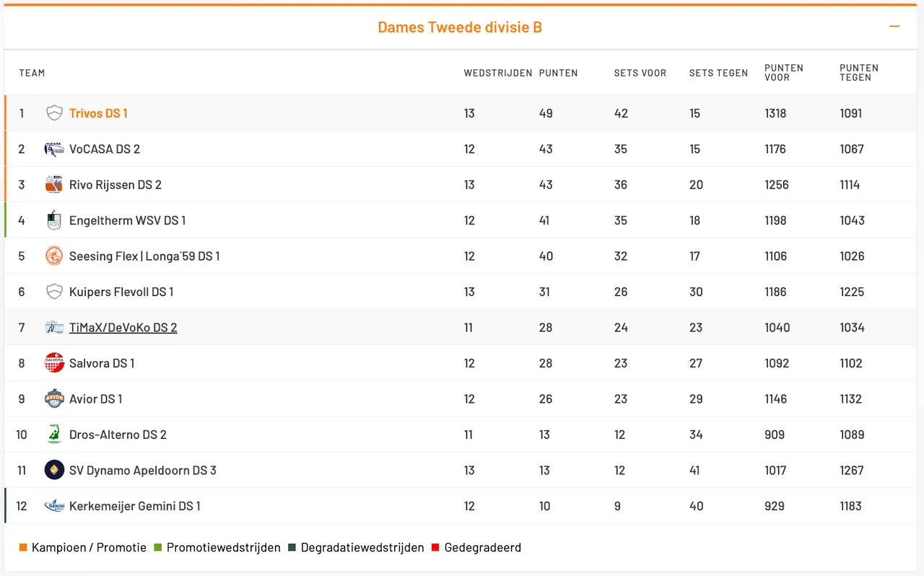The height and width of the screenshot is (576, 924).
Task: Click the Kerkemeijer Gemini DS 1 logo
Action: coord(54,506)
